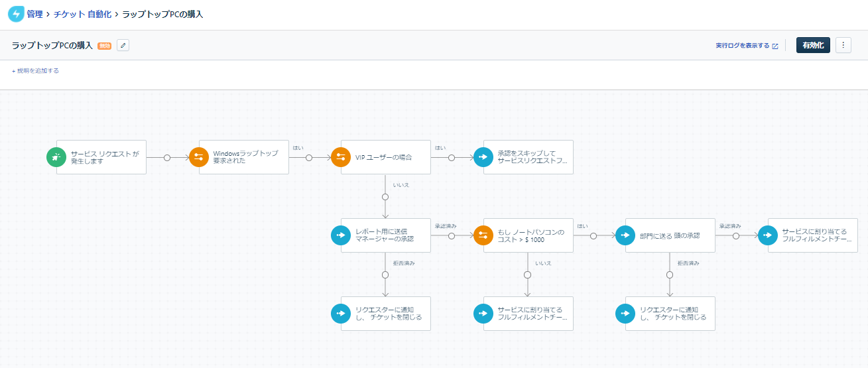Image resolution: width=868 pixels, height=368 pixels.
Task: Click + 説明を追加する link
Action: click(x=35, y=70)
